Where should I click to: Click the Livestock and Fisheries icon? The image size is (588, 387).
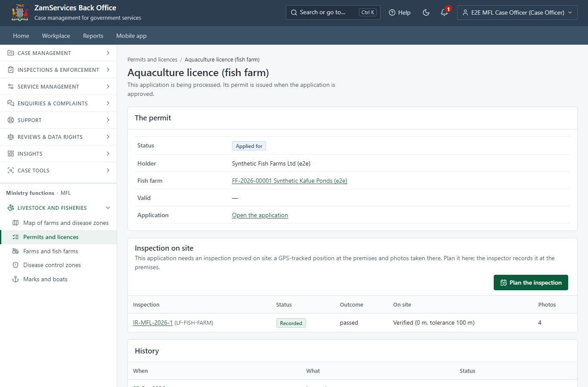click(x=11, y=208)
